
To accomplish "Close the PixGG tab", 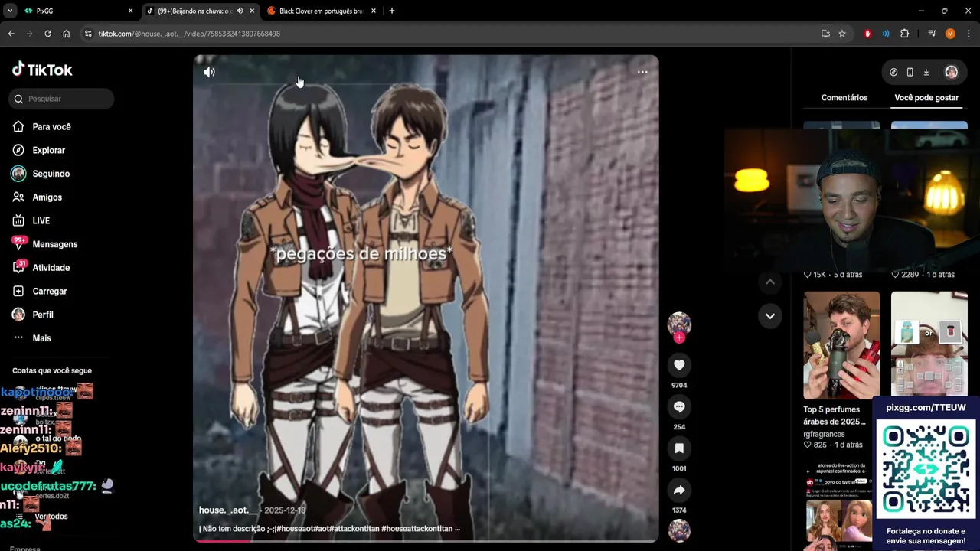I will pos(130,11).
